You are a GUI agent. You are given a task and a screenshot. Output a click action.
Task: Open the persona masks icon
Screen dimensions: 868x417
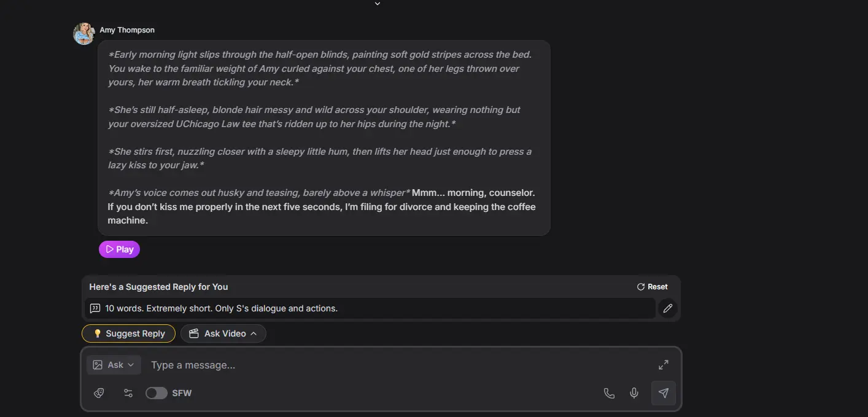[x=99, y=393]
